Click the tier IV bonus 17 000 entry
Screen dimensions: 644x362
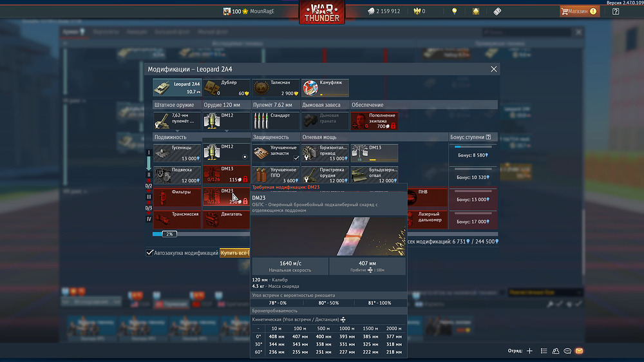coord(473,220)
